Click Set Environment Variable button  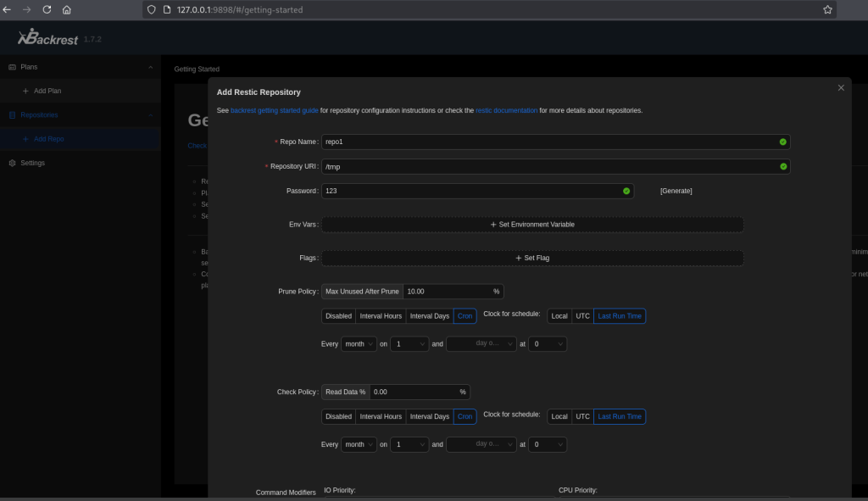[532, 225]
